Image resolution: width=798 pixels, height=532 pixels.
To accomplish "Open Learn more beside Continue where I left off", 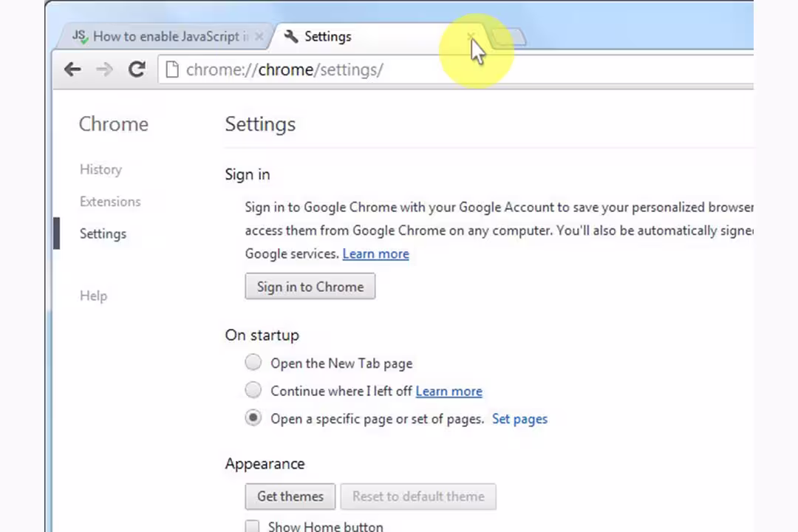I will [x=449, y=391].
